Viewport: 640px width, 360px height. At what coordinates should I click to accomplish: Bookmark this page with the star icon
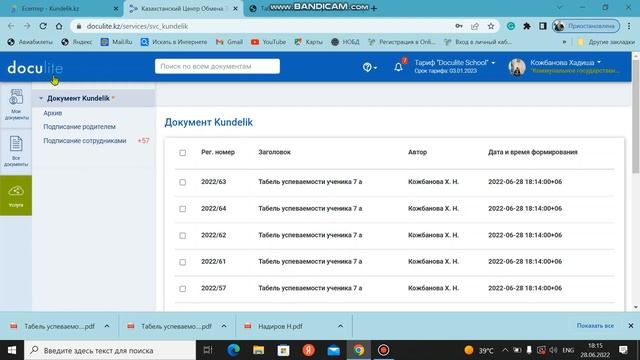491,26
